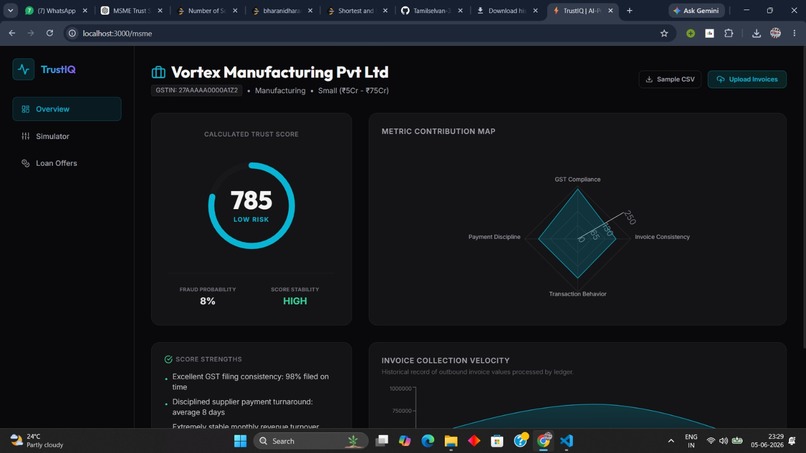This screenshot has height=453, width=806.
Task: Open browser downloads icon
Action: [x=756, y=33]
